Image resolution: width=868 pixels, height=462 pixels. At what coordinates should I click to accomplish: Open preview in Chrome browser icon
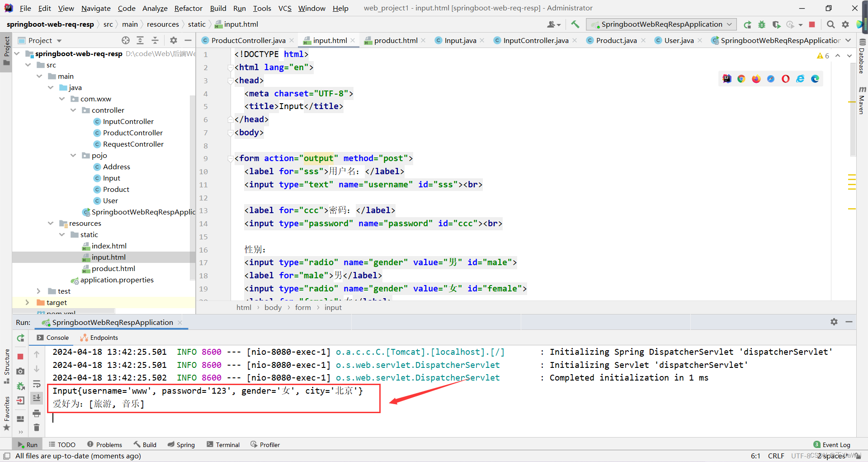[741, 79]
